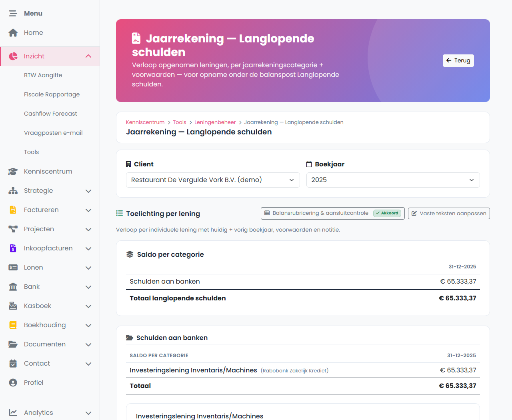
Task: Click the Inkoopfacturen document icon
Action: coord(13,248)
